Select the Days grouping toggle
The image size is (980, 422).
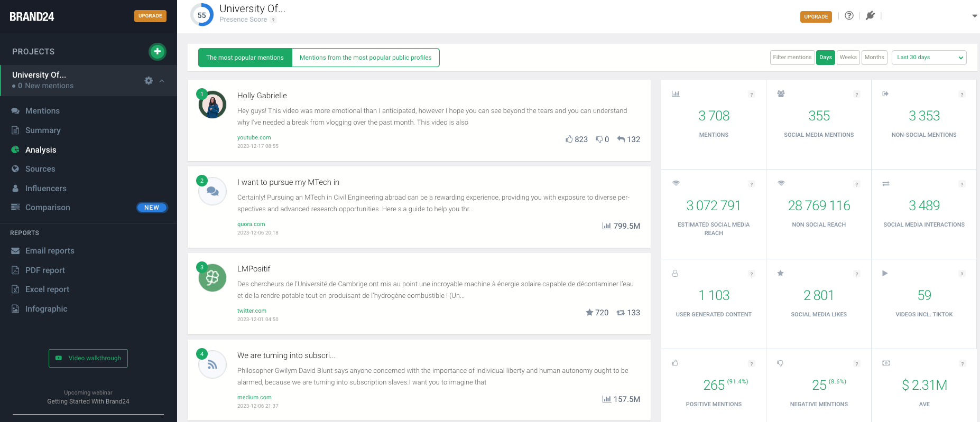point(826,57)
